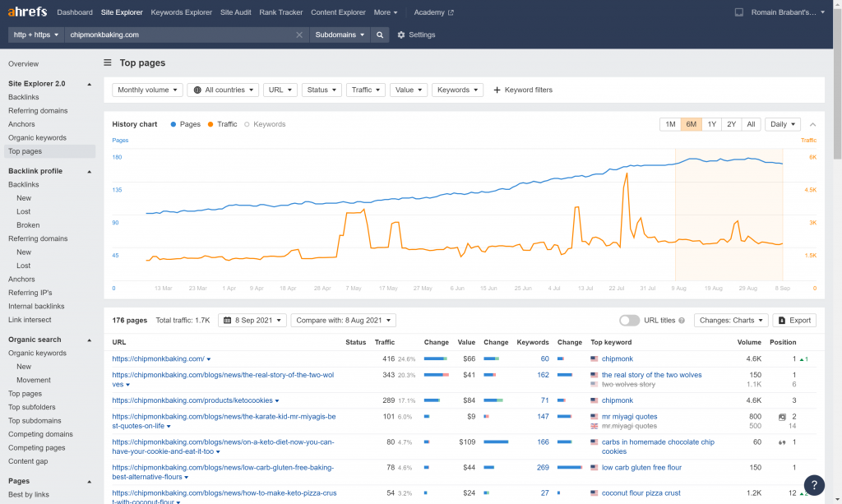Viewport: 842px width, 504px height.
Task: Click SERP features icon in miyagi row
Action: coord(782,417)
